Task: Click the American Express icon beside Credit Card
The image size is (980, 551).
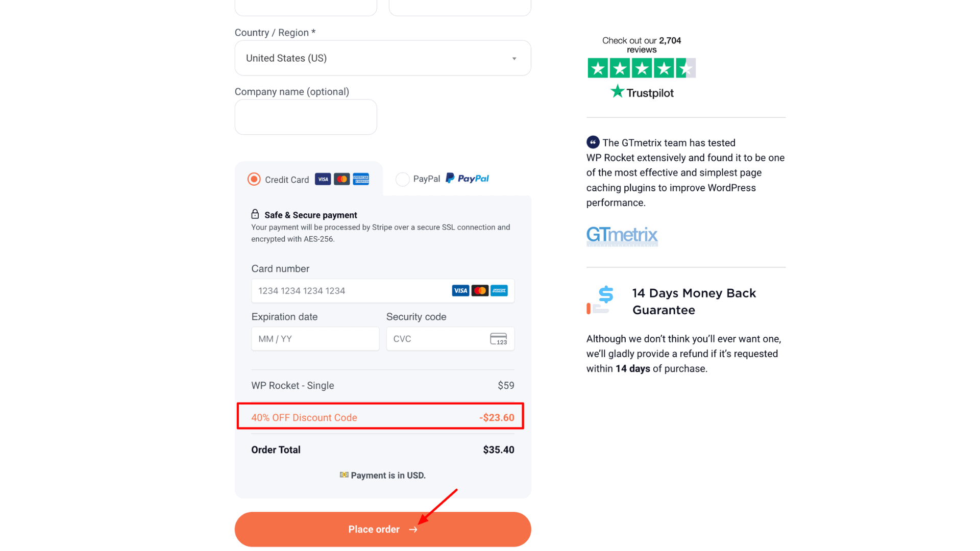Action: point(361,179)
